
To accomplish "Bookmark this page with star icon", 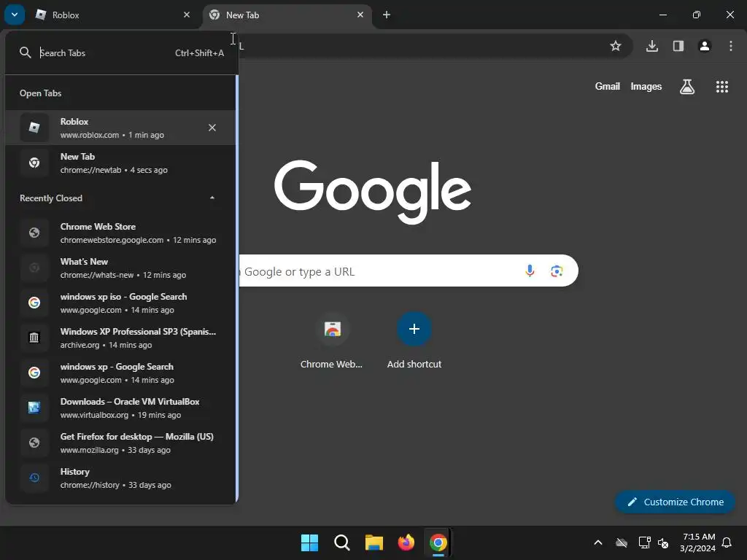I will pyautogui.click(x=616, y=46).
